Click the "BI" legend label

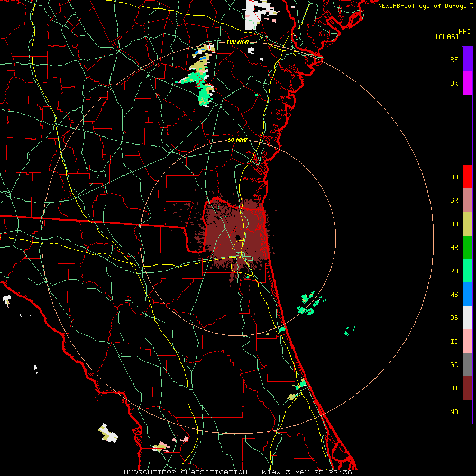(x=454, y=388)
